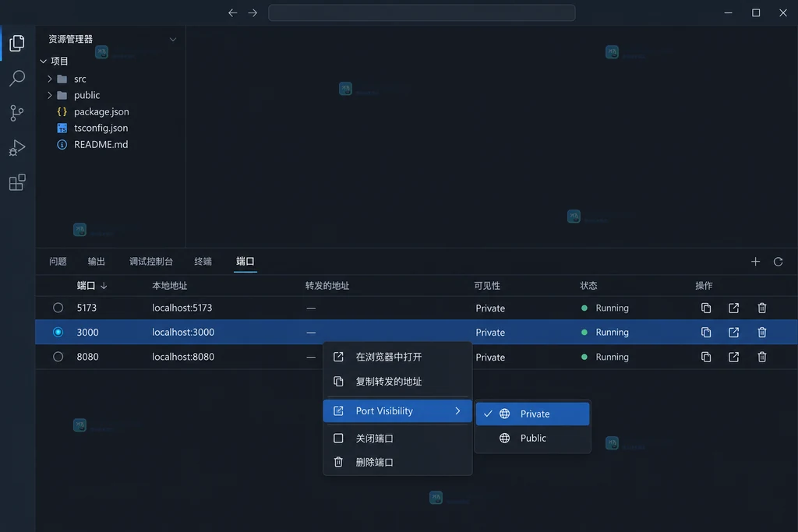Open the Source Control view
This screenshot has height=532, width=798.
coord(17,113)
